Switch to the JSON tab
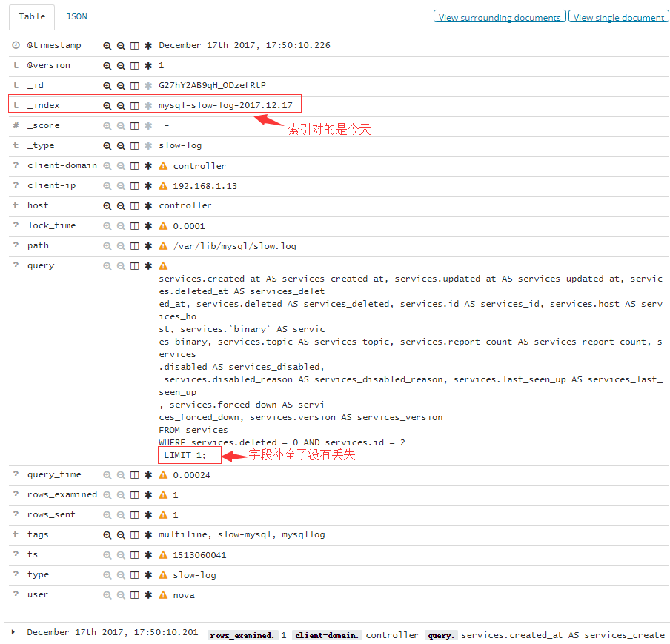The height and width of the screenshot is (644, 670). 76,16
